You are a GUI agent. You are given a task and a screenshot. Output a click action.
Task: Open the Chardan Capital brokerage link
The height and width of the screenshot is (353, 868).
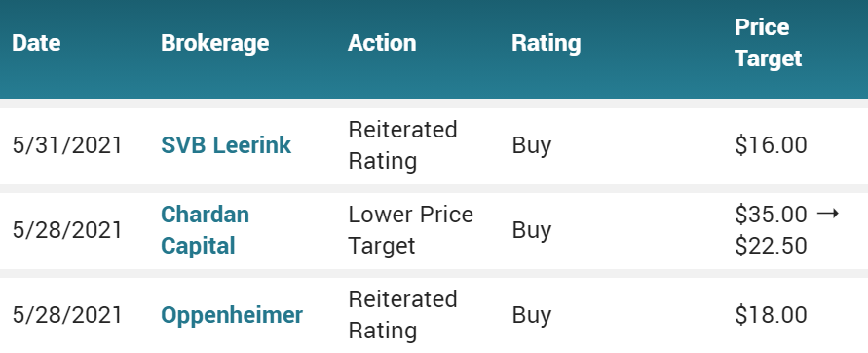click(x=205, y=230)
